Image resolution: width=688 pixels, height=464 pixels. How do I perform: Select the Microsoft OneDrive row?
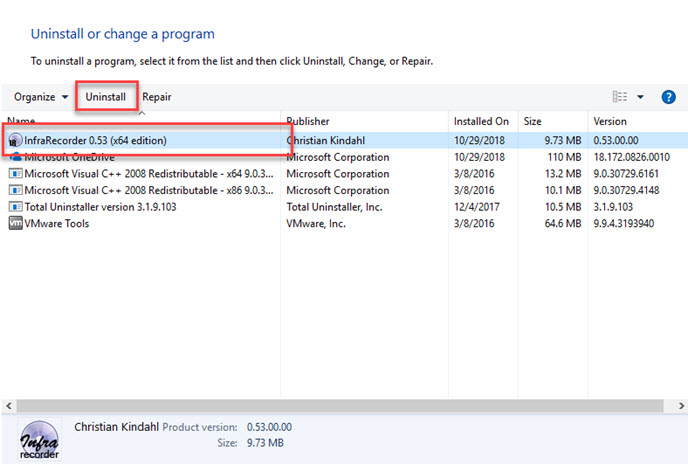[x=344, y=157]
